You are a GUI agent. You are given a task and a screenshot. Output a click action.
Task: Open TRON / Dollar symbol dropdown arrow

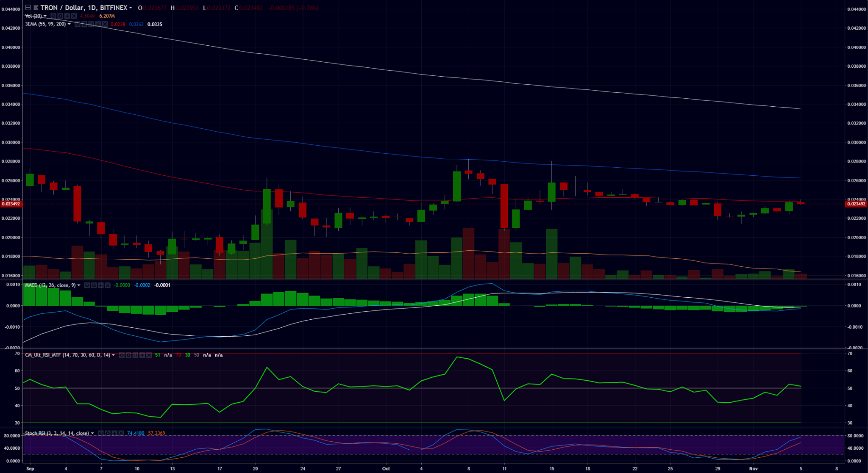[x=131, y=8]
